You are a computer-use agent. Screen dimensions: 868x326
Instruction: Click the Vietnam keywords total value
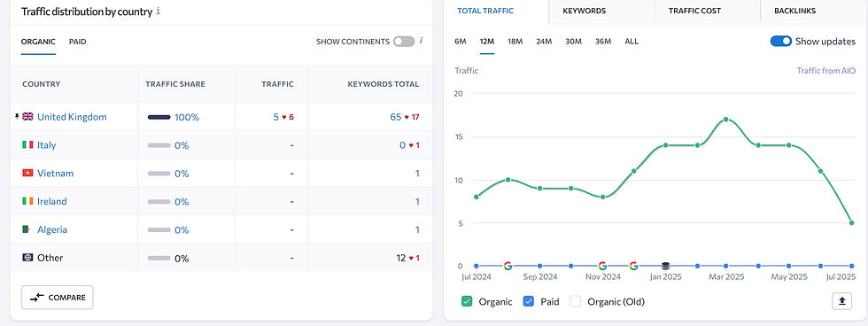(417, 174)
